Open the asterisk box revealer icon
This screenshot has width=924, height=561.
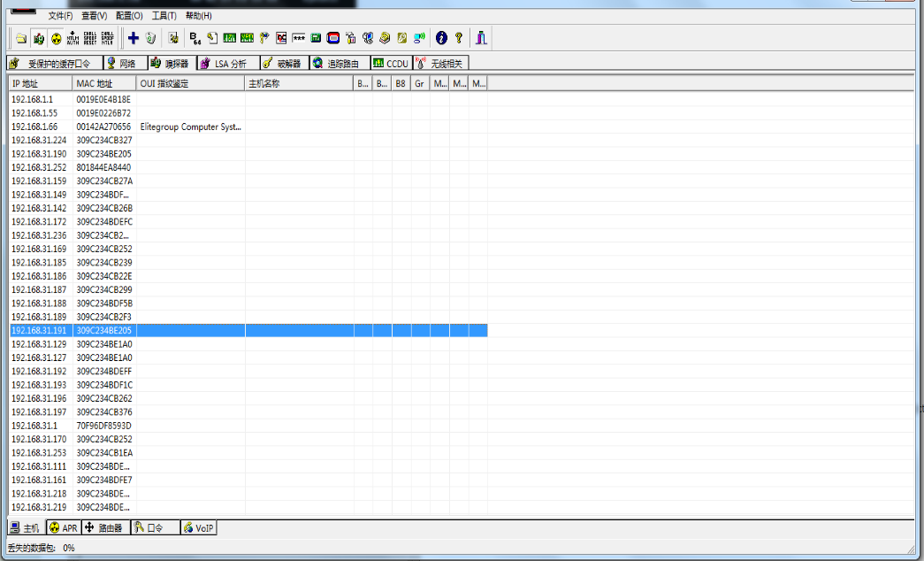(x=299, y=38)
